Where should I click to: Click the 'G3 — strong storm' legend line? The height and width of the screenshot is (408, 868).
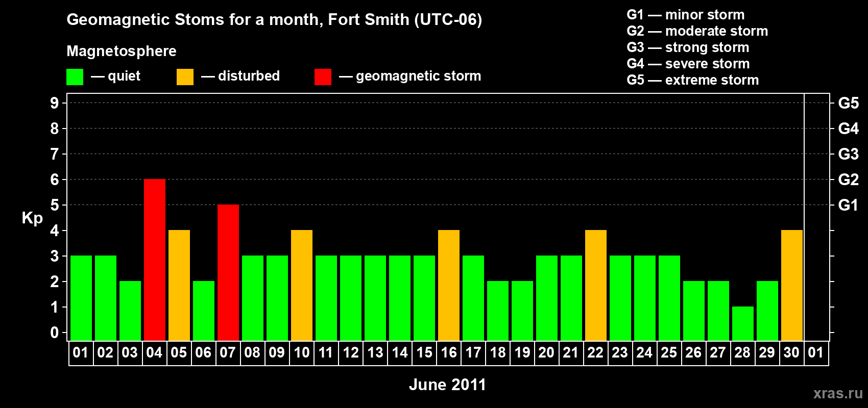pyautogui.click(x=688, y=47)
